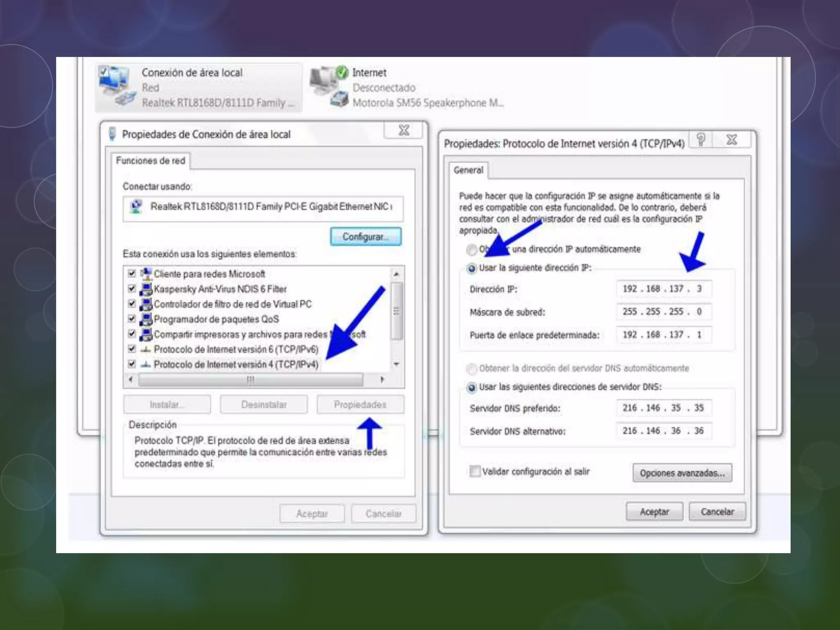Select the General tab
Screen dimensions: 840x630
468,170
